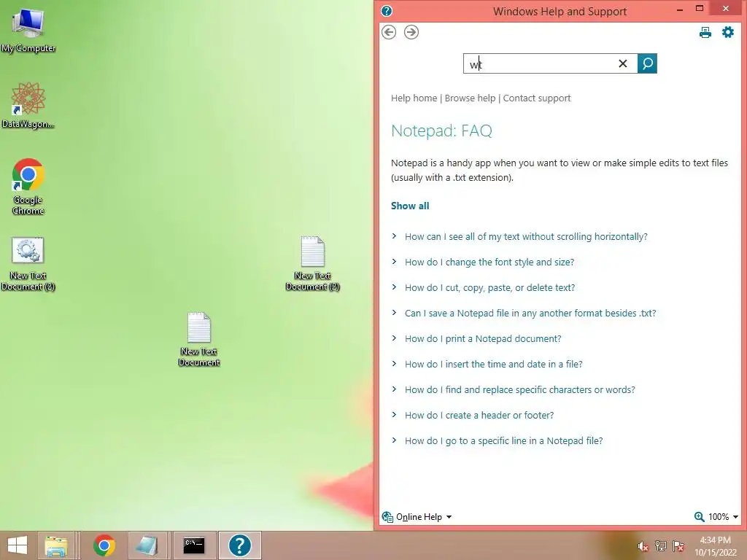This screenshot has width=747, height=560.
Task: Click the muted volume tray icon
Action: [x=643, y=546]
